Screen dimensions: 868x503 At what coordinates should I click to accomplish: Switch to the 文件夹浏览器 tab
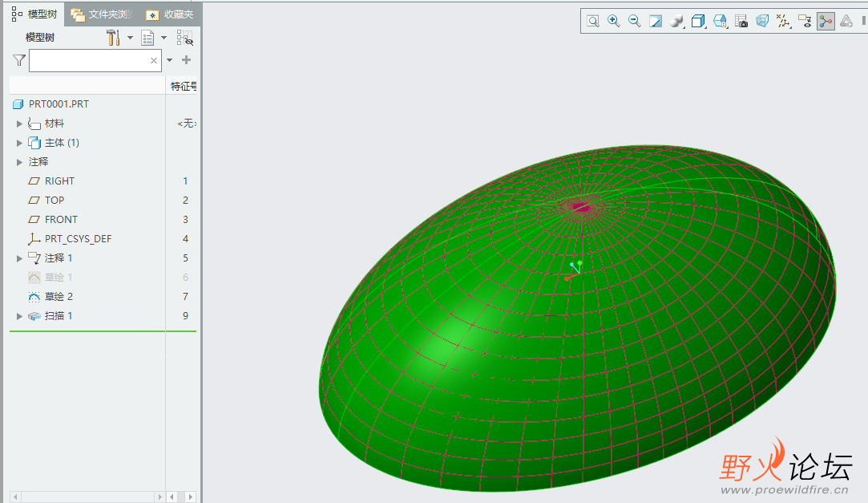(101, 14)
